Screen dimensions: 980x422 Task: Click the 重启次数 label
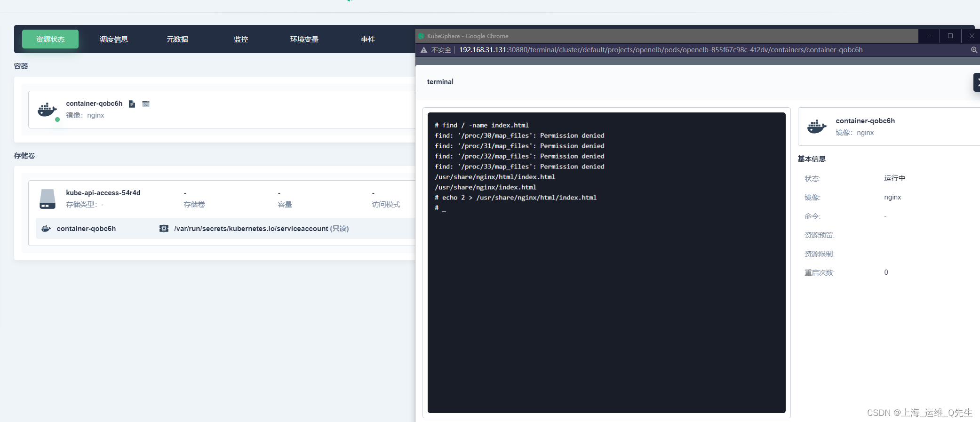(x=820, y=272)
